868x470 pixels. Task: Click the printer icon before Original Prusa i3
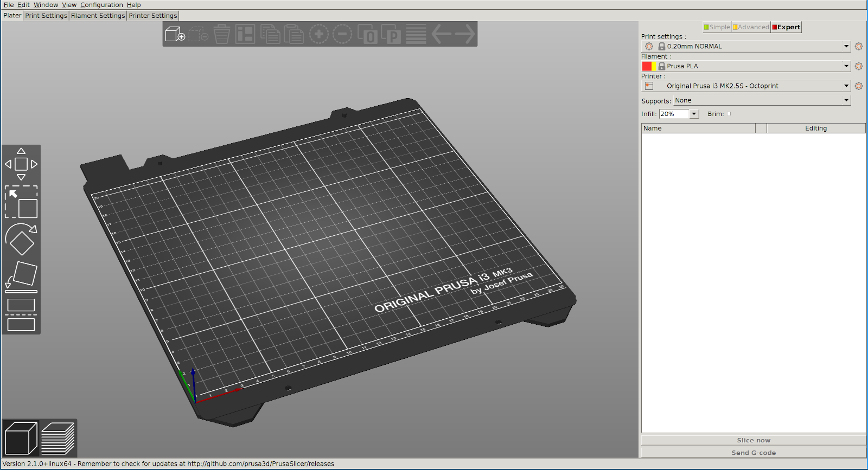(649, 86)
